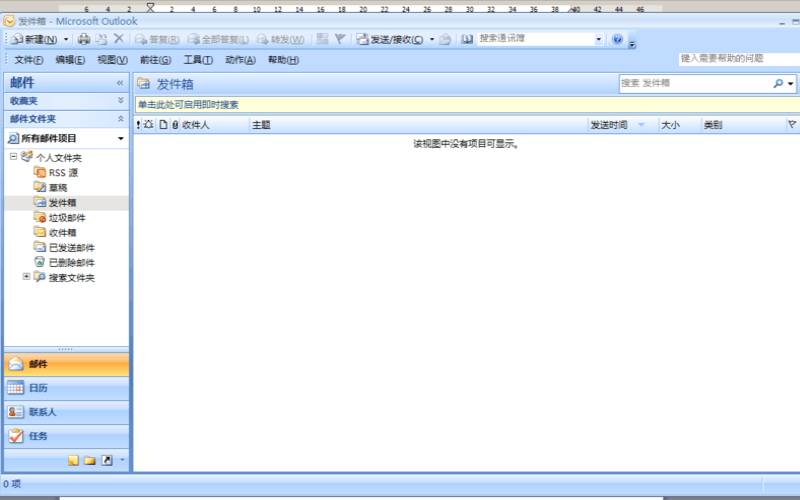
Task: Click the 新建 new mail button
Action: coord(34,39)
